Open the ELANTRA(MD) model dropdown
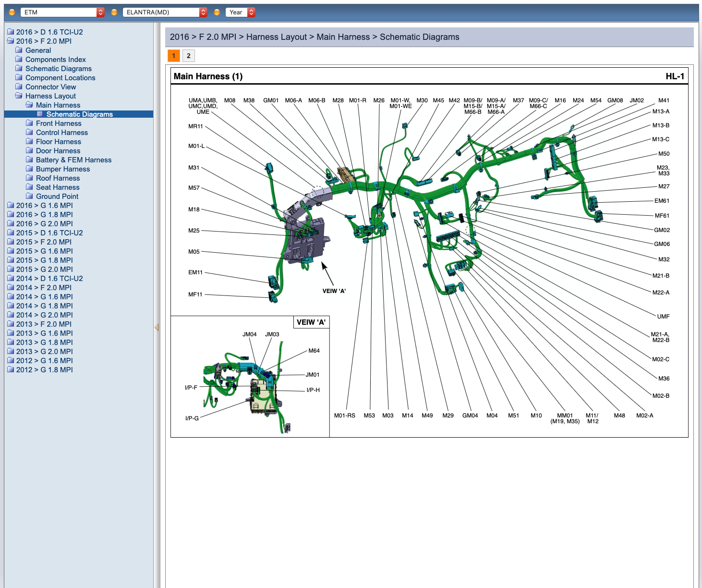The height and width of the screenshot is (588, 702). click(x=203, y=12)
